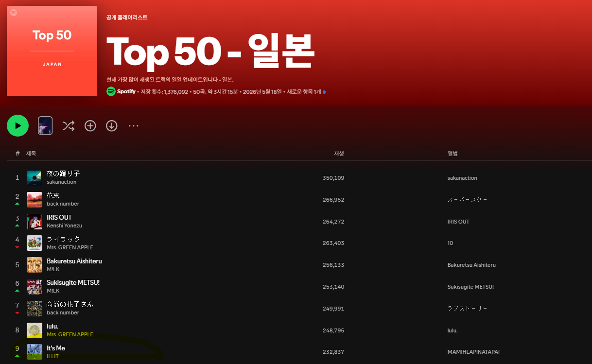Open artist back number under 高嶺の花子さん
The image size is (592, 364).
[x=63, y=312]
